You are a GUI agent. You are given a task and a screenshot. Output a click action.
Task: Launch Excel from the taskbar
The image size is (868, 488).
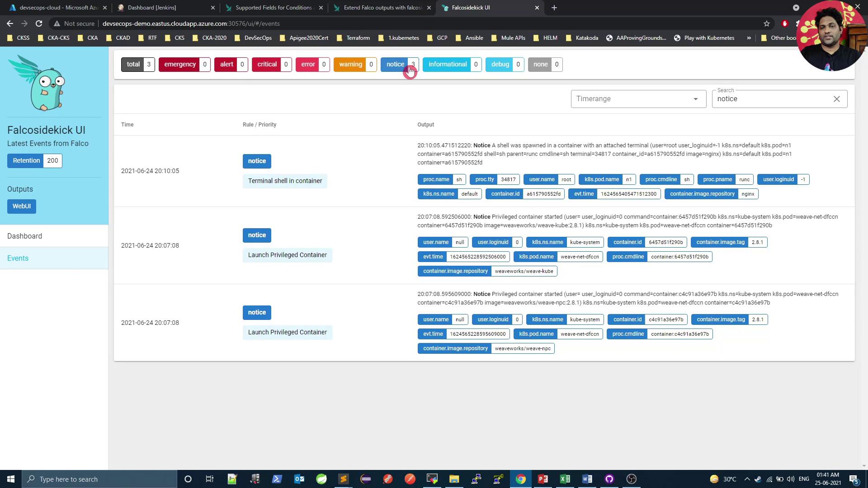point(565,479)
